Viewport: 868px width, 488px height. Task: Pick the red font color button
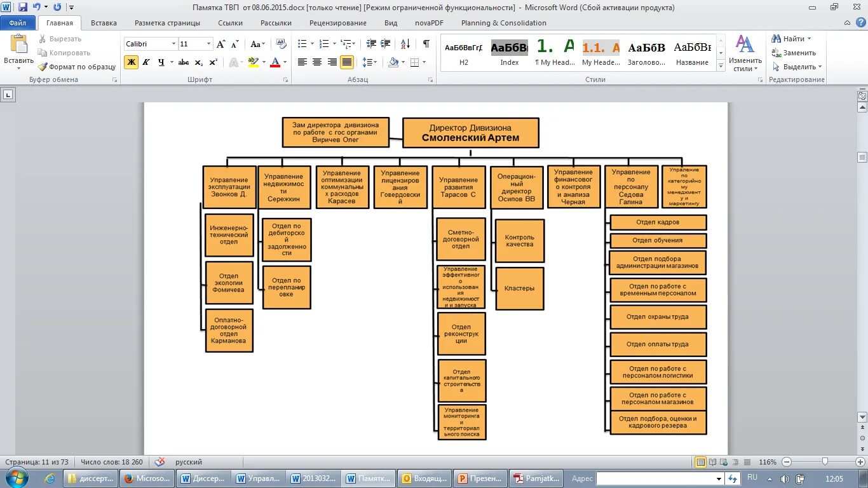tap(275, 62)
